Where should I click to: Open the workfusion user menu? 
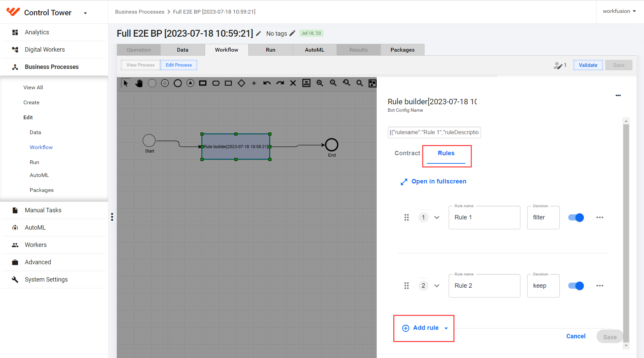tap(620, 11)
